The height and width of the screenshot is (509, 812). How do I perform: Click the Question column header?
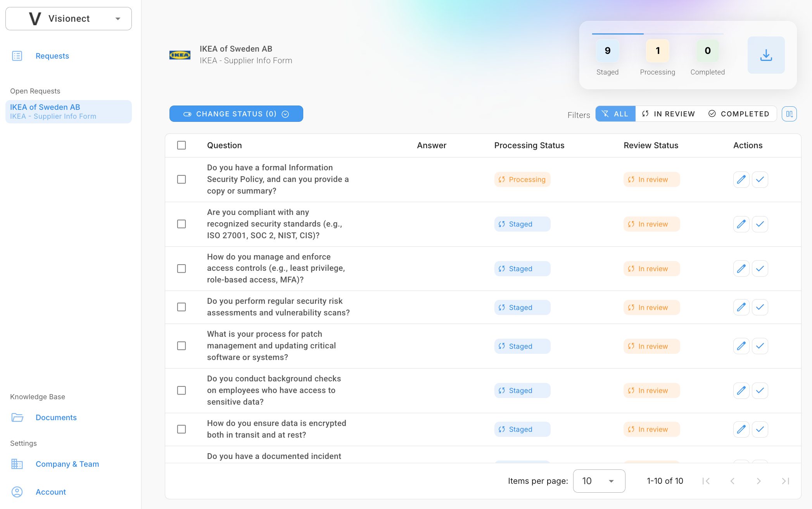coord(225,145)
